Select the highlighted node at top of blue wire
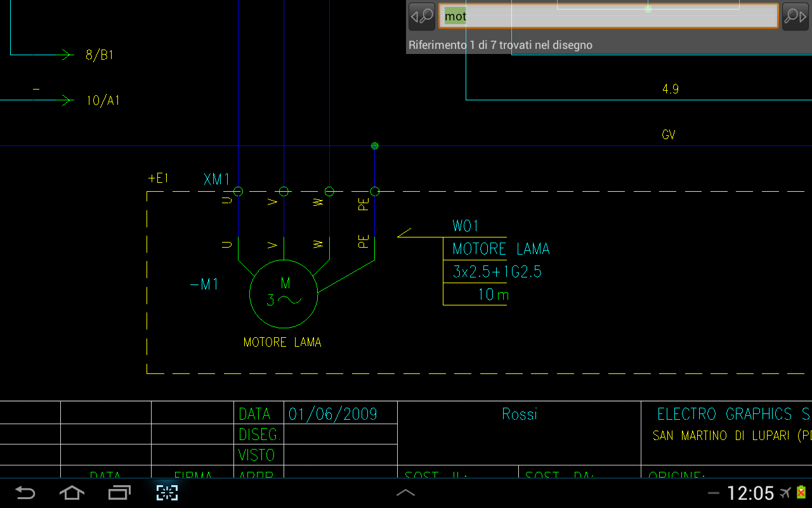 pyautogui.click(x=375, y=146)
